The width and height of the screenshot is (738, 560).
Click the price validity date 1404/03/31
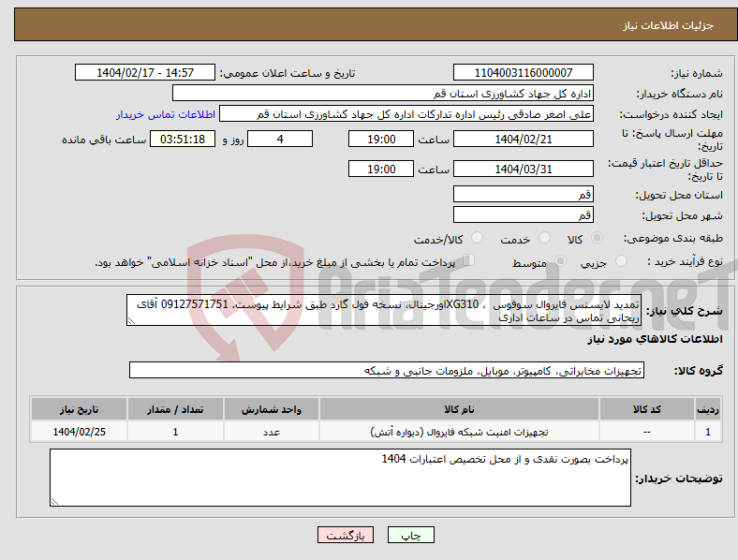coord(523,169)
